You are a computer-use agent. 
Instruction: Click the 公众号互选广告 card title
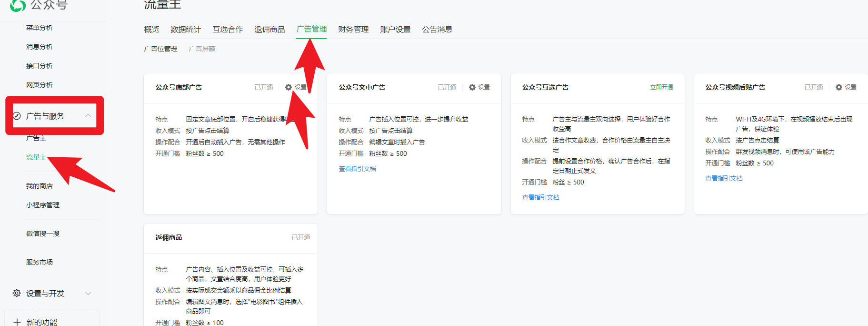(x=545, y=87)
